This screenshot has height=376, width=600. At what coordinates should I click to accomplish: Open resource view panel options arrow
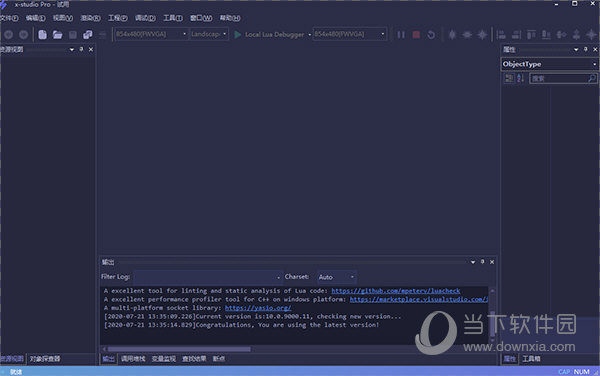coord(72,50)
